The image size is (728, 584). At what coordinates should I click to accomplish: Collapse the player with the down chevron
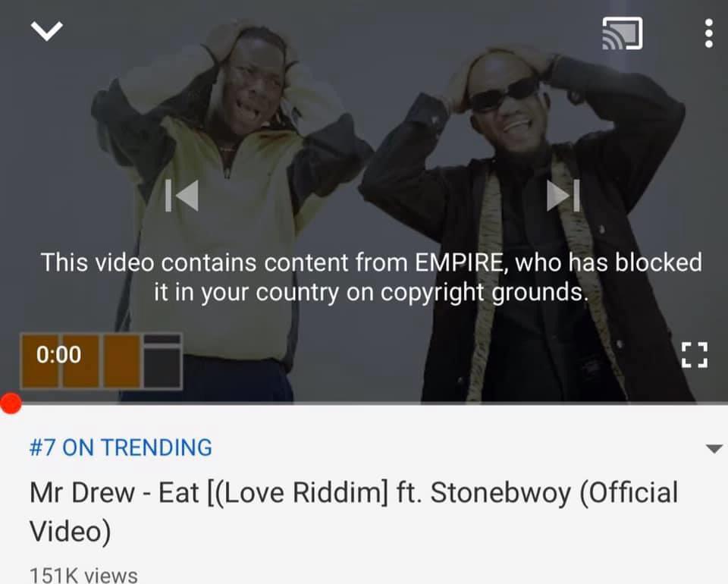[46, 31]
